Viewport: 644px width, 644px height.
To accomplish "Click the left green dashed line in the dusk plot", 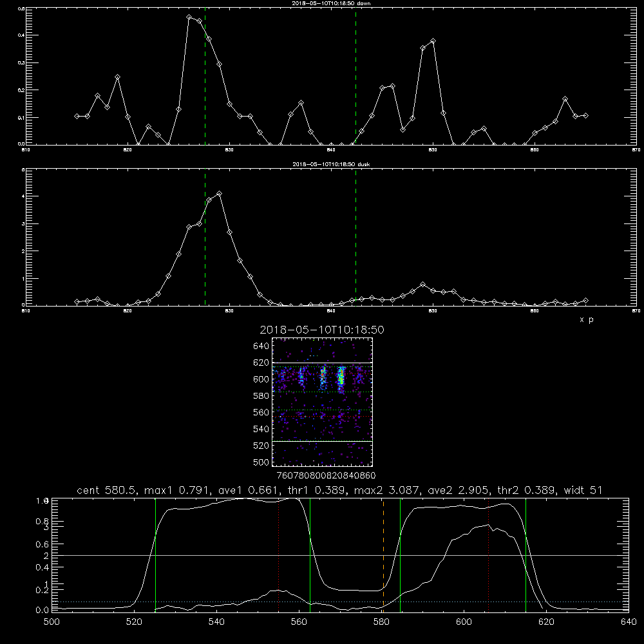I will (205, 238).
